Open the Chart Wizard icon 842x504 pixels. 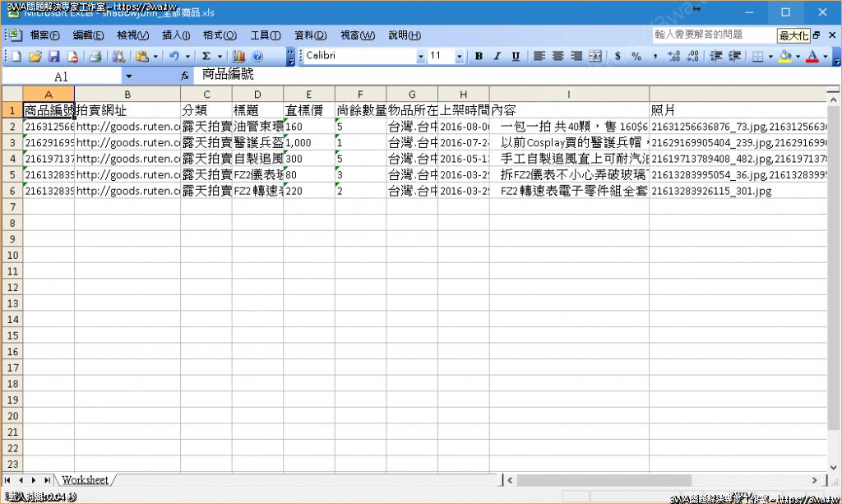tap(239, 57)
